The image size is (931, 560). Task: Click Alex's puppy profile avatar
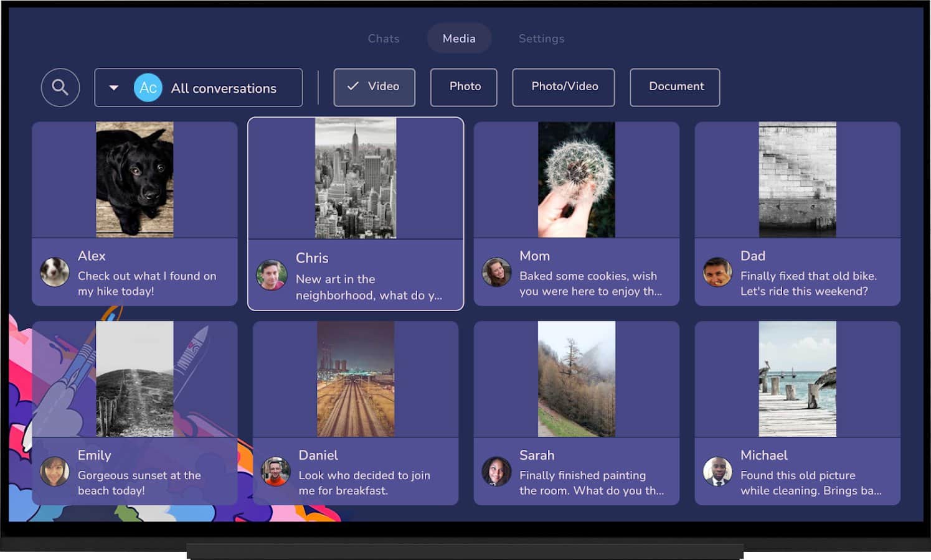[55, 273]
